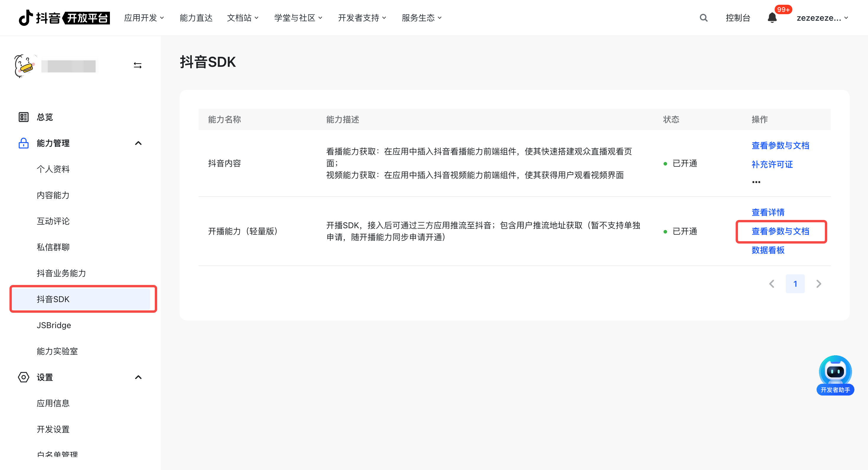Image resolution: width=868 pixels, height=470 pixels.
Task: Go to previous page arrow
Action: tap(772, 284)
